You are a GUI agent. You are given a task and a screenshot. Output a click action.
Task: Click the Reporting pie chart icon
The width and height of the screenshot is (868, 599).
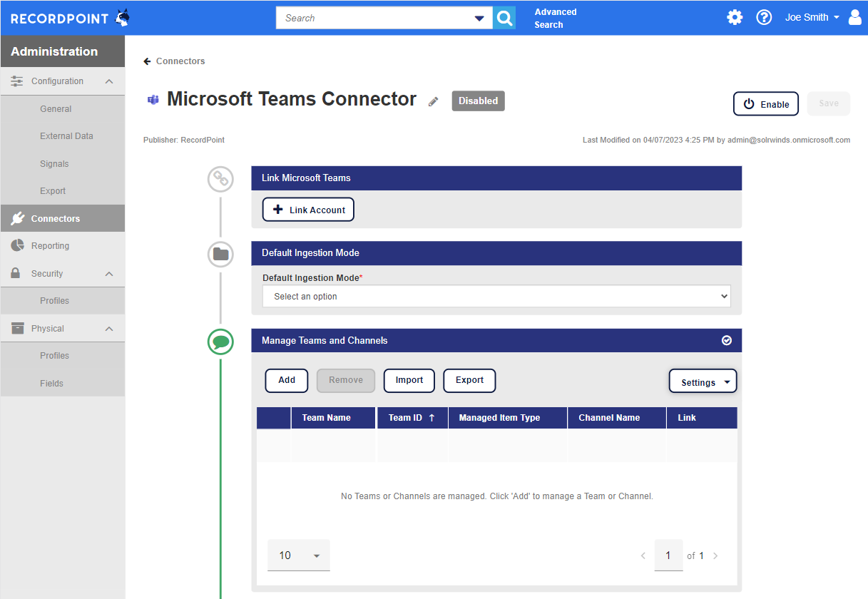click(17, 245)
